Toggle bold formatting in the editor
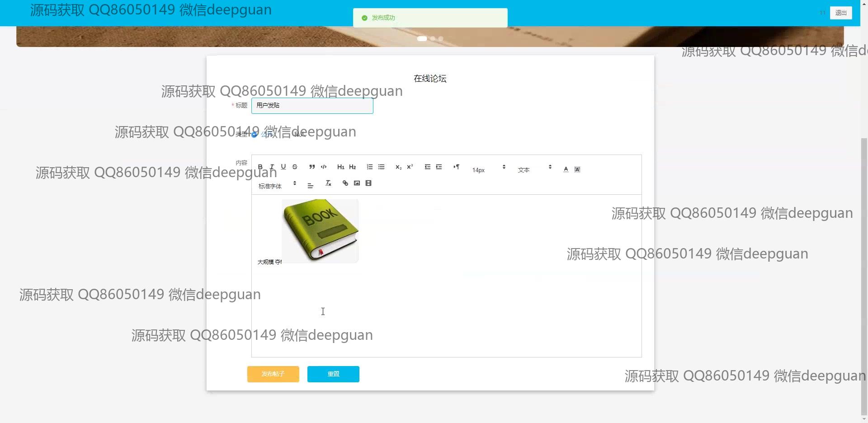 260,167
